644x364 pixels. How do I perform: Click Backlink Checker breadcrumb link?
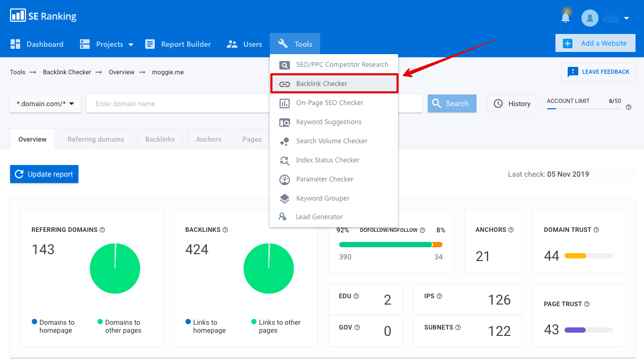click(67, 72)
